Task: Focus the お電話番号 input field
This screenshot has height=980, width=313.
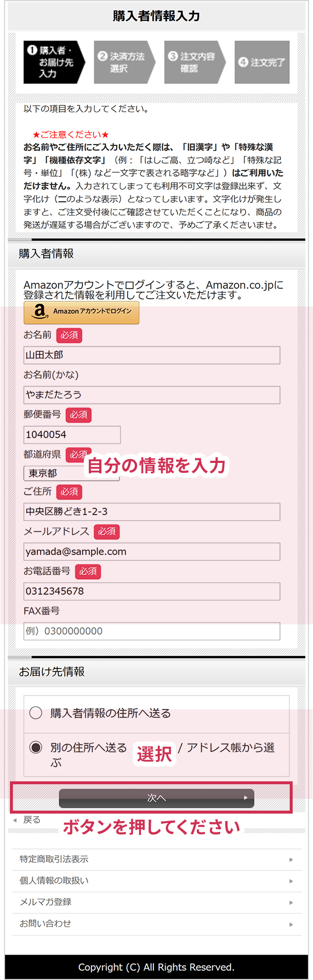Action: 152,591
